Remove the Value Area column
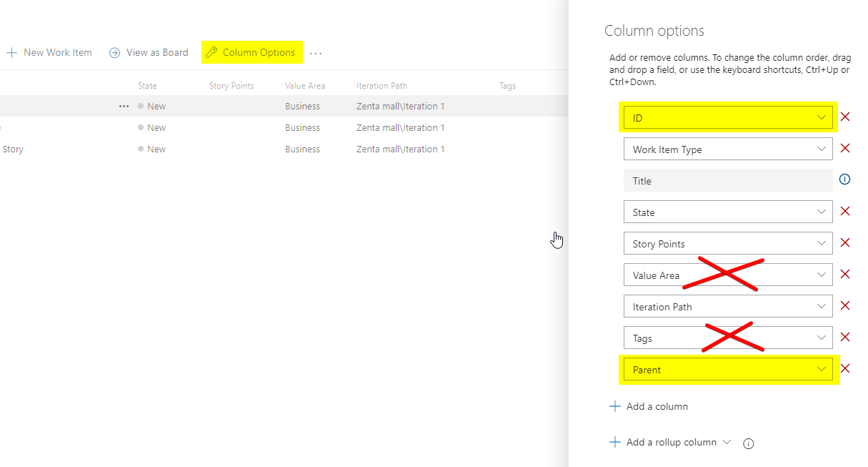 point(845,275)
